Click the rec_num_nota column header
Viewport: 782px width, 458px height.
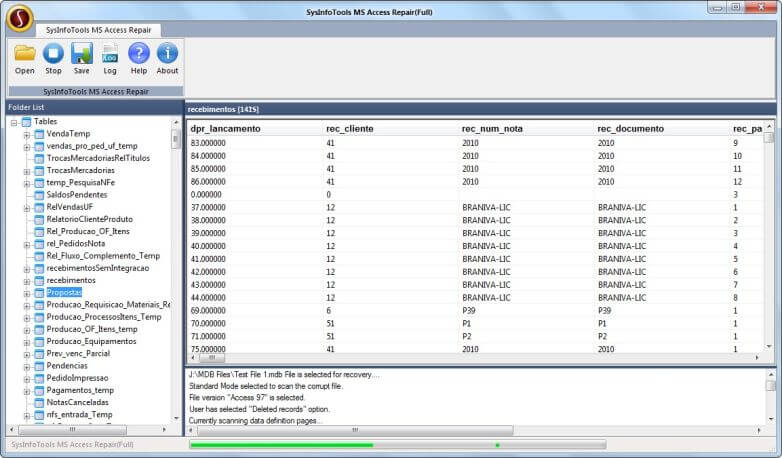pyautogui.click(x=492, y=128)
